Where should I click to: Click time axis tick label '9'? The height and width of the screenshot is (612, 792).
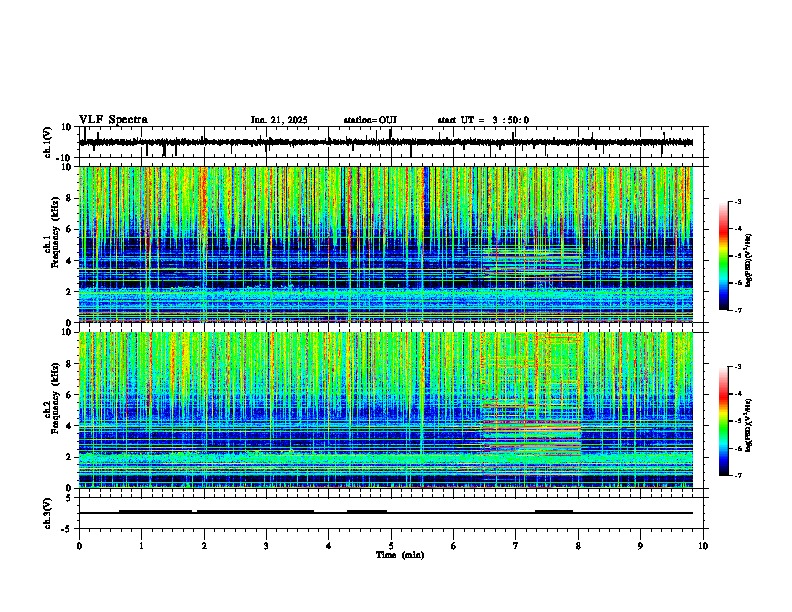pos(640,546)
